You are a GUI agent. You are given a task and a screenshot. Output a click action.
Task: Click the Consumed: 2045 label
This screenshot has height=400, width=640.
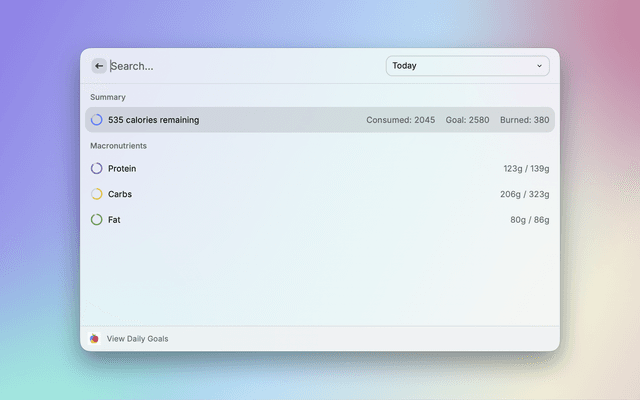400,120
